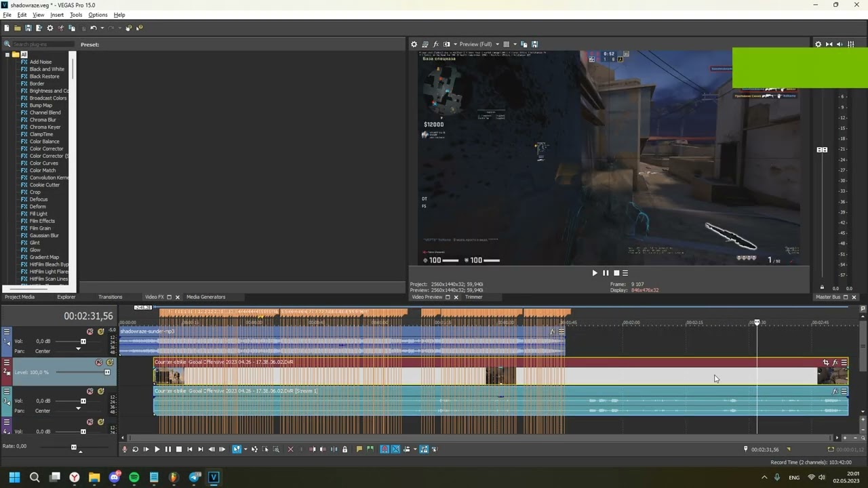This screenshot has width=868, height=488.
Task: Open the Undo history dropdown arrow
Action: pos(102,28)
